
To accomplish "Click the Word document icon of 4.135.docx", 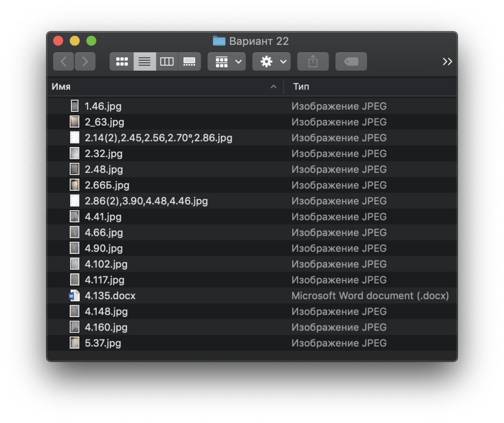I will pyautogui.click(x=74, y=295).
